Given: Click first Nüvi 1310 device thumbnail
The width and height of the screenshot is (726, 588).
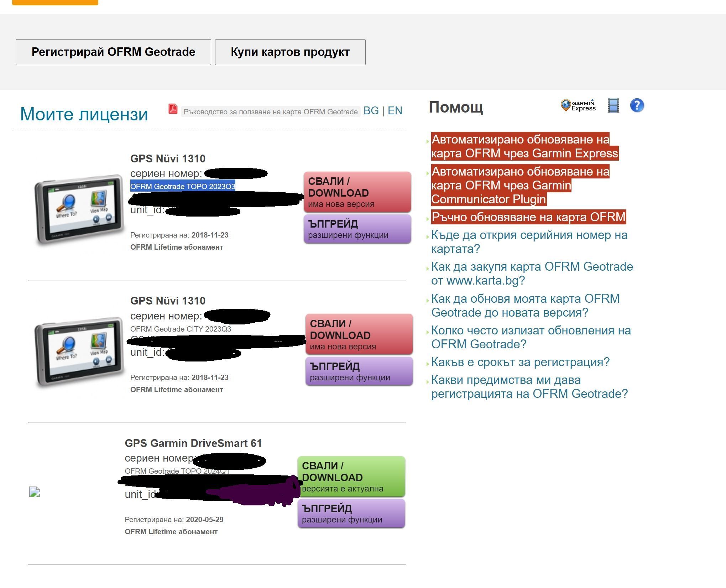Looking at the screenshot, I should pos(79,209).
